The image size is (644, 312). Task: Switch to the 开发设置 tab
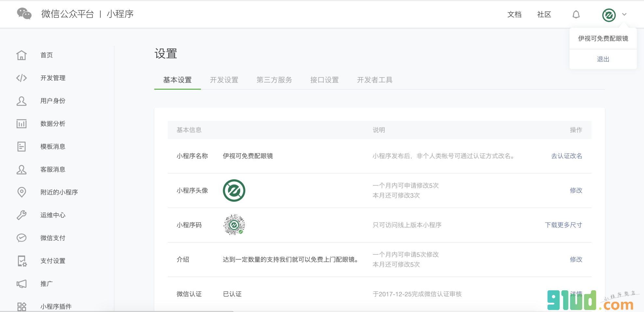[x=224, y=80]
